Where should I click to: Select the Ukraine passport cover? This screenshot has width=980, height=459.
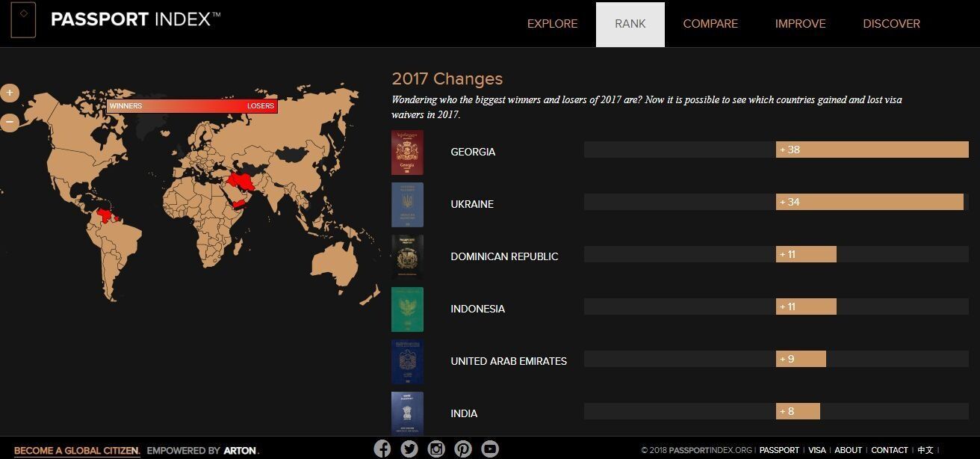pyautogui.click(x=407, y=205)
